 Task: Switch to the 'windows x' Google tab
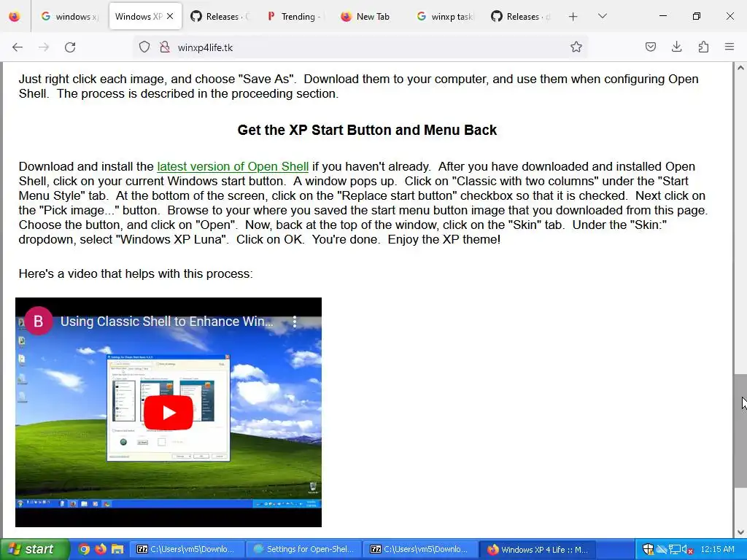69,17
